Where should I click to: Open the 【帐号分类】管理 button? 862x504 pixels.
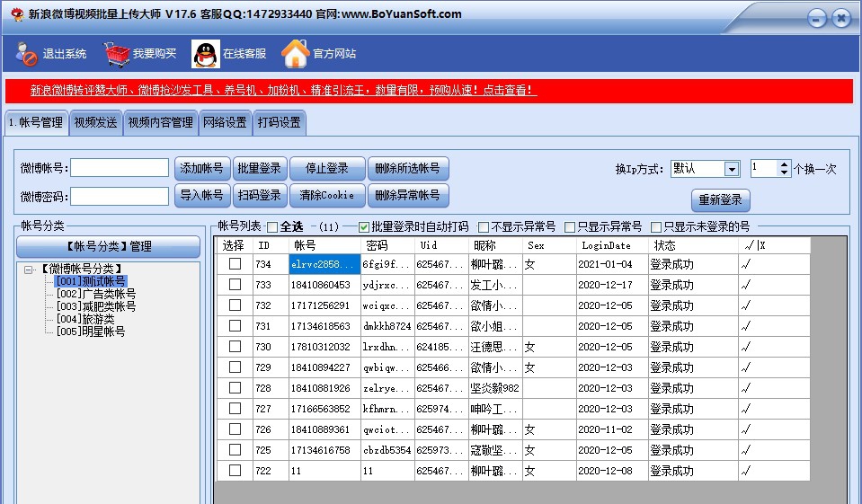point(108,246)
